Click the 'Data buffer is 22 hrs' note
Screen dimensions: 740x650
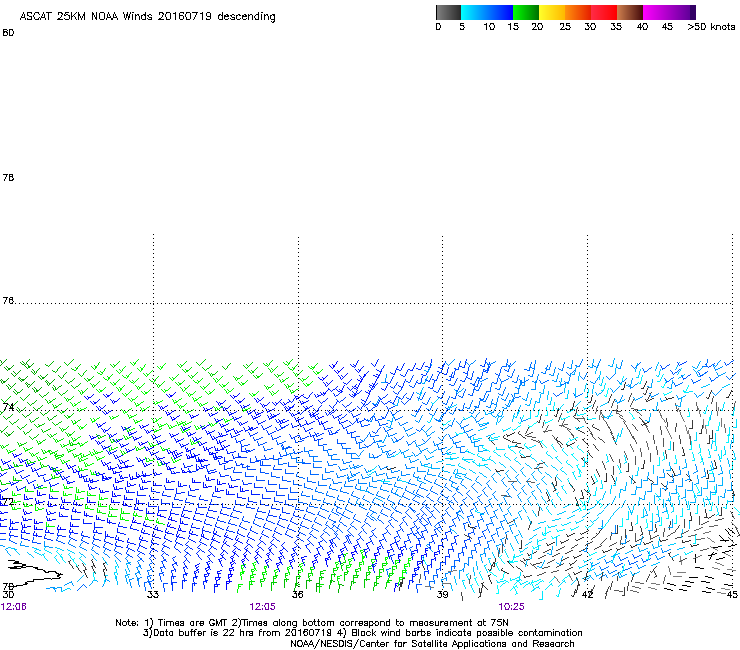(x=362, y=633)
